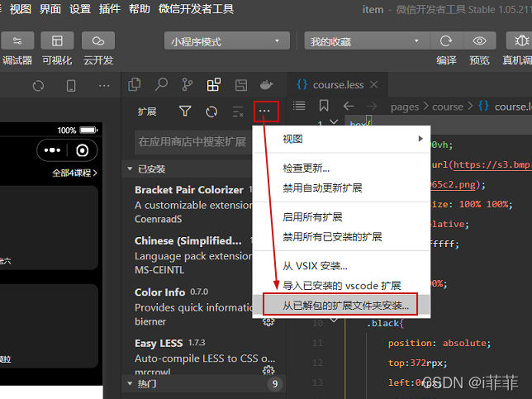This screenshot has height=399, width=532.
Task: Click the editor bookmark icon
Action: [x=324, y=106]
